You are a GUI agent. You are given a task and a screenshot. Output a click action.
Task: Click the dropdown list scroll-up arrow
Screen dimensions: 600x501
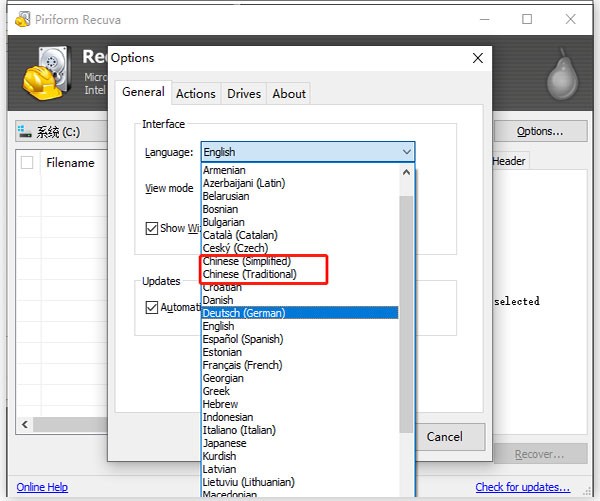pos(406,172)
